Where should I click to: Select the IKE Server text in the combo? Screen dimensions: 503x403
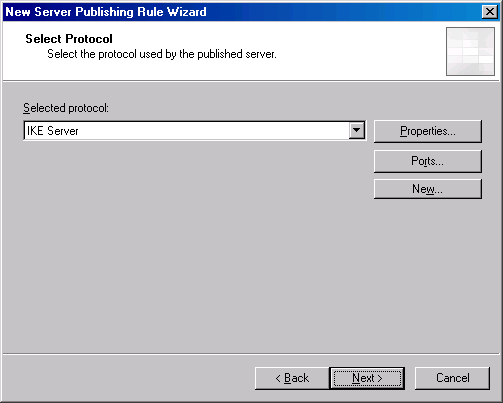click(52, 131)
